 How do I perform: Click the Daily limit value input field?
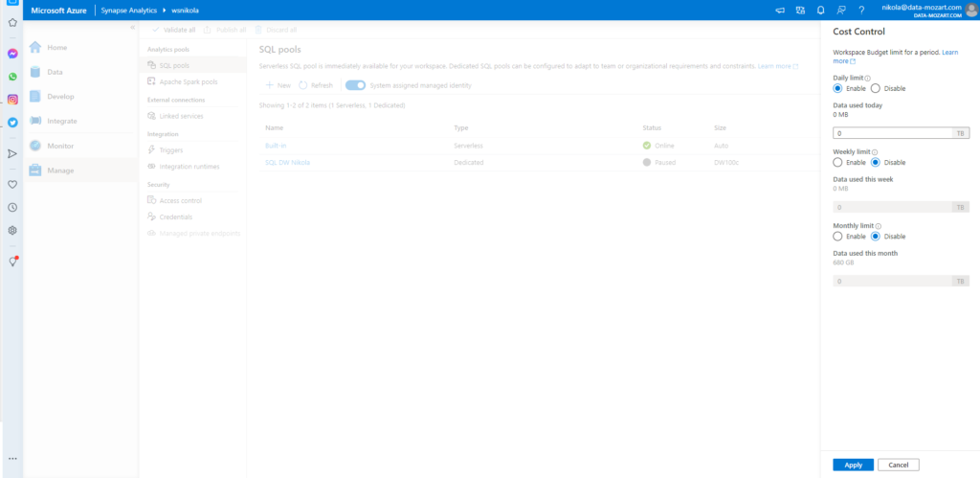point(892,133)
